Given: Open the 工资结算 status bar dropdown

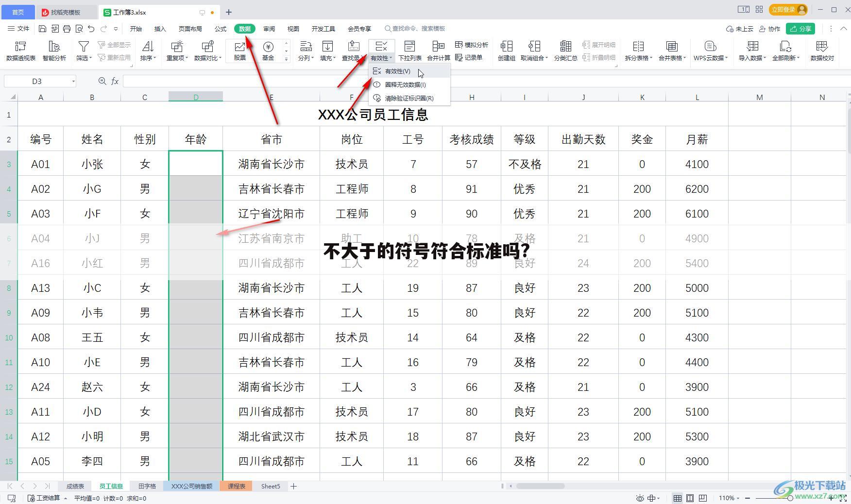Looking at the screenshot, I should click(x=47, y=498).
